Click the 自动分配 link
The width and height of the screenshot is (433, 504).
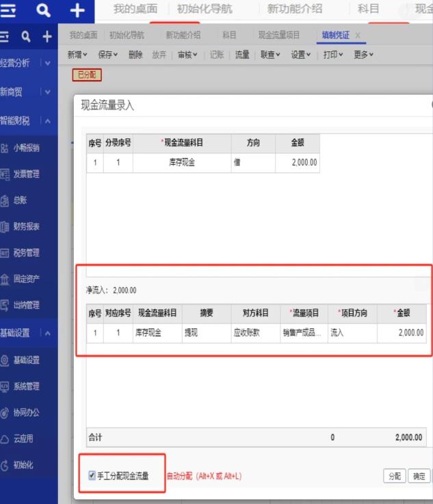[179, 476]
